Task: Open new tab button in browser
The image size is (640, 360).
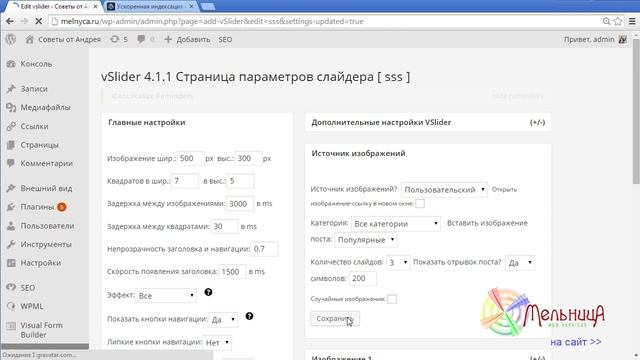Action: pyautogui.click(x=208, y=7)
